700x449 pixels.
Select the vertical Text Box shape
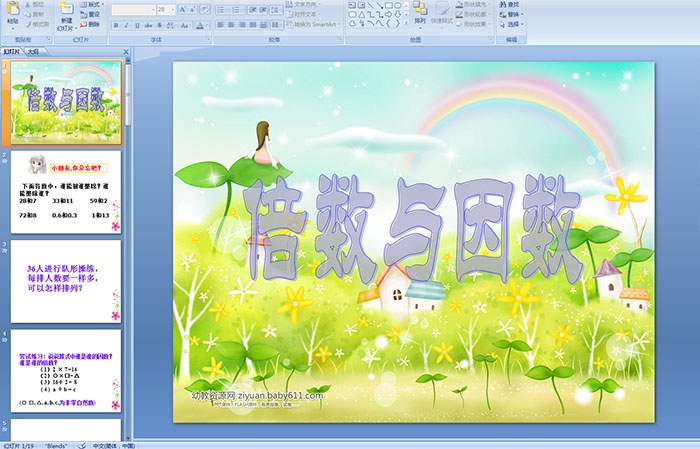[x=361, y=5]
